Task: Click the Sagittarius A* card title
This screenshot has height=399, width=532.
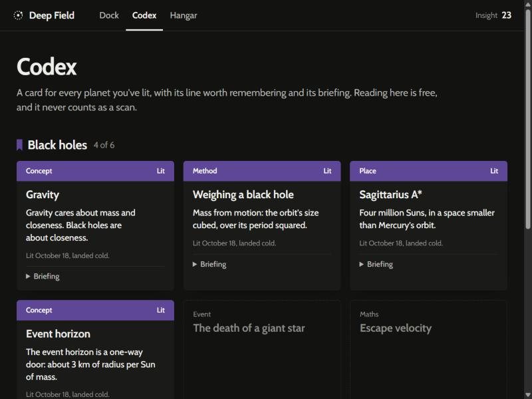Action: point(390,195)
